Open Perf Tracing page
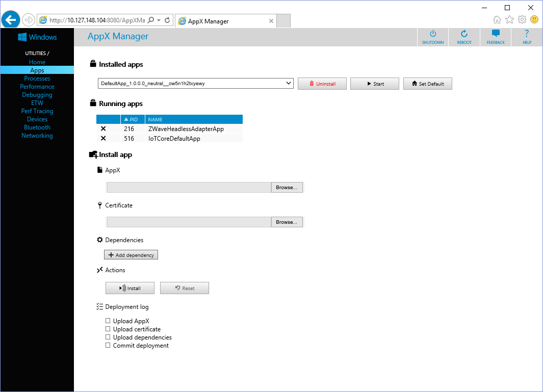This screenshot has width=543, height=392. click(37, 111)
